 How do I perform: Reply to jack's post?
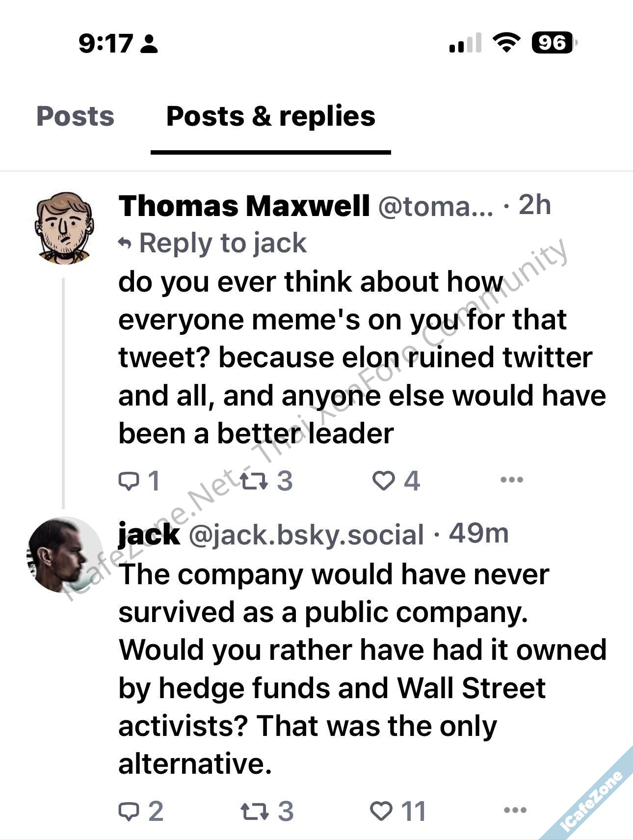(x=129, y=811)
